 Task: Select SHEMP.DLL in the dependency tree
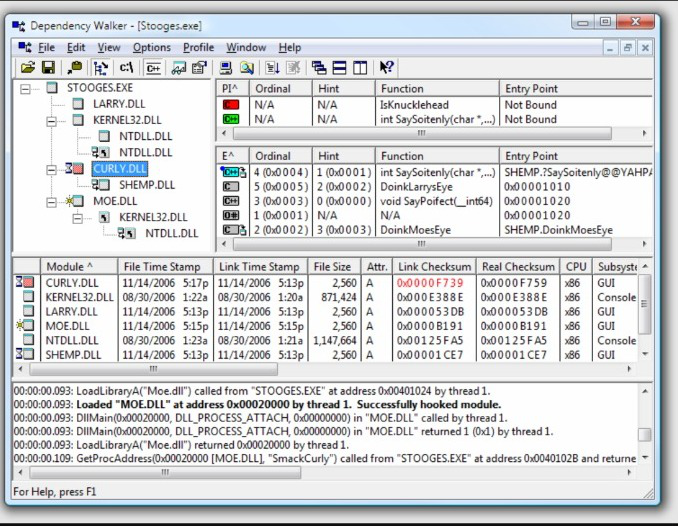point(147,185)
